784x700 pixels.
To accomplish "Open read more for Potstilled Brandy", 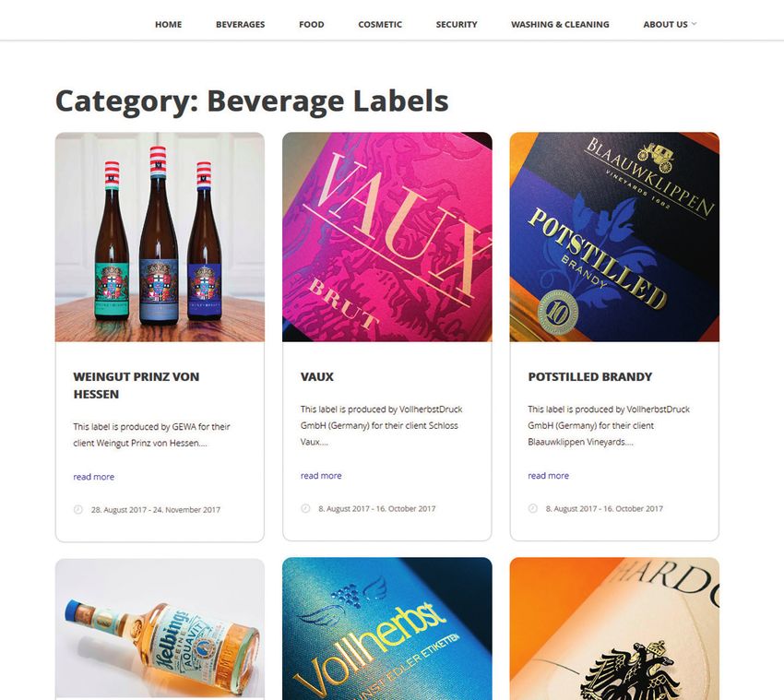I will click(x=549, y=476).
